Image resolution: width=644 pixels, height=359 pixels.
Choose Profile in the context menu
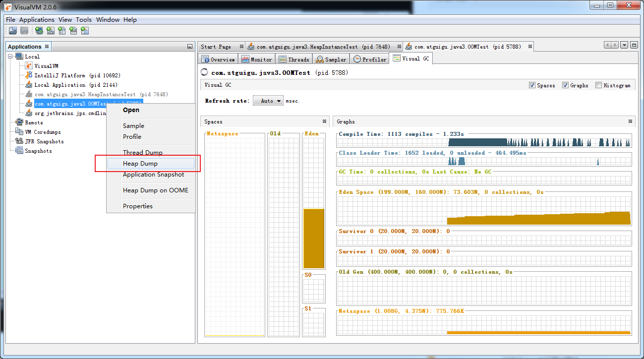[151, 137]
